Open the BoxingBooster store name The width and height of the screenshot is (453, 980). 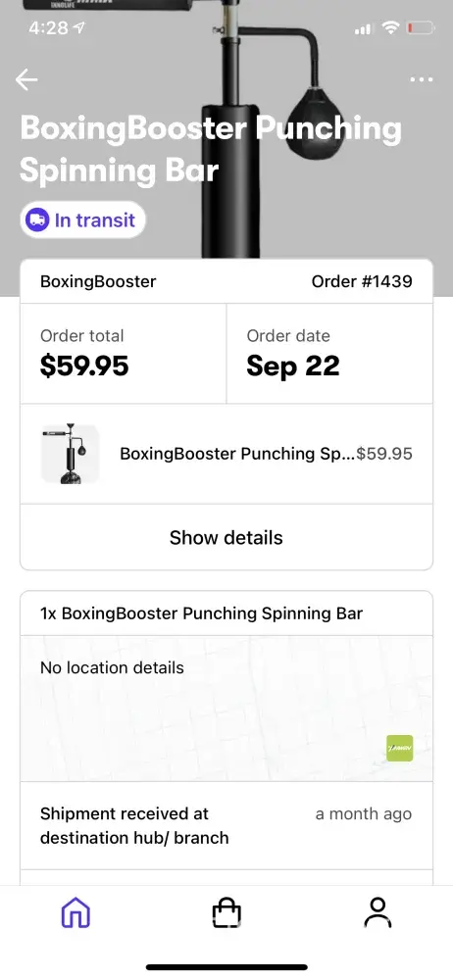point(98,281)
